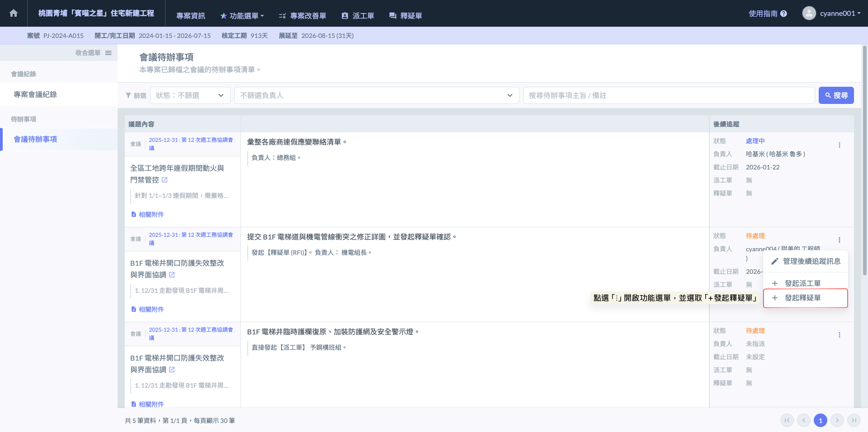Open three-dot menu for third row item

(x=839, y=335)
